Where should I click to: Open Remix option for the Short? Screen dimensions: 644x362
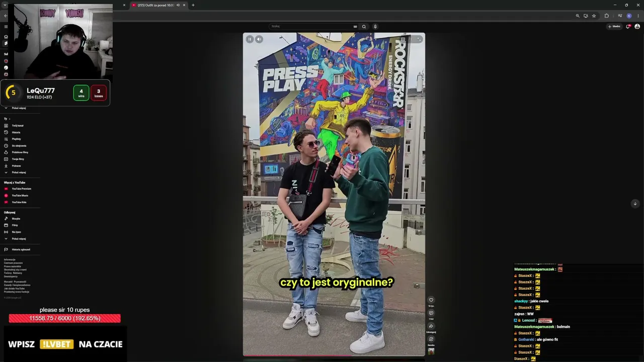click(431, 339)
